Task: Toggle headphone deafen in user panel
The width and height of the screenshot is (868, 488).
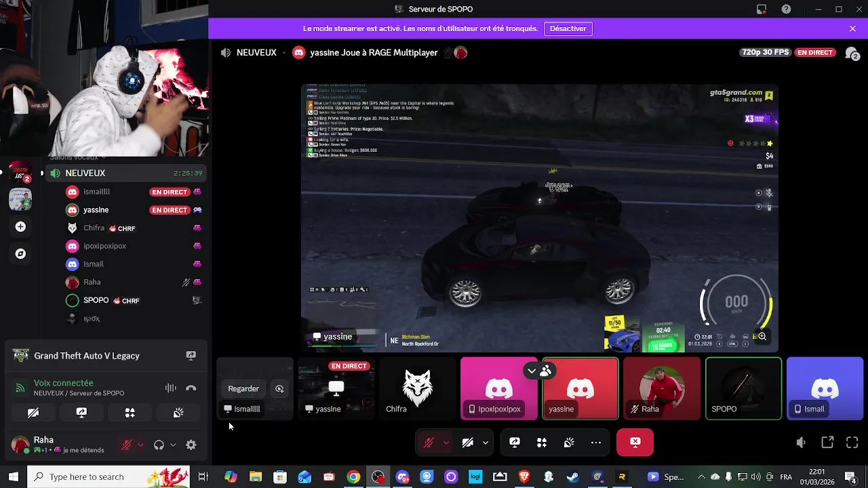Action: coord(159,445)
